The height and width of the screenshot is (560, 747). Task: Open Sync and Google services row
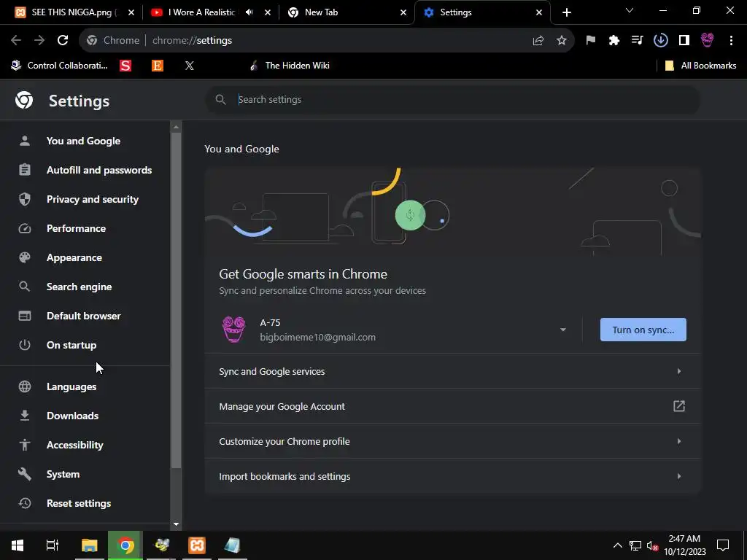(x=452, y=371)
